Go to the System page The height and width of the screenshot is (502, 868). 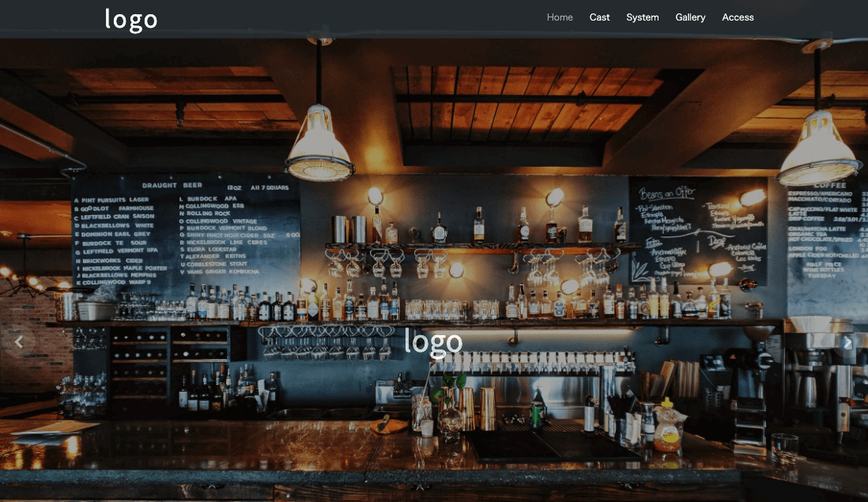[x=642, y=17]
